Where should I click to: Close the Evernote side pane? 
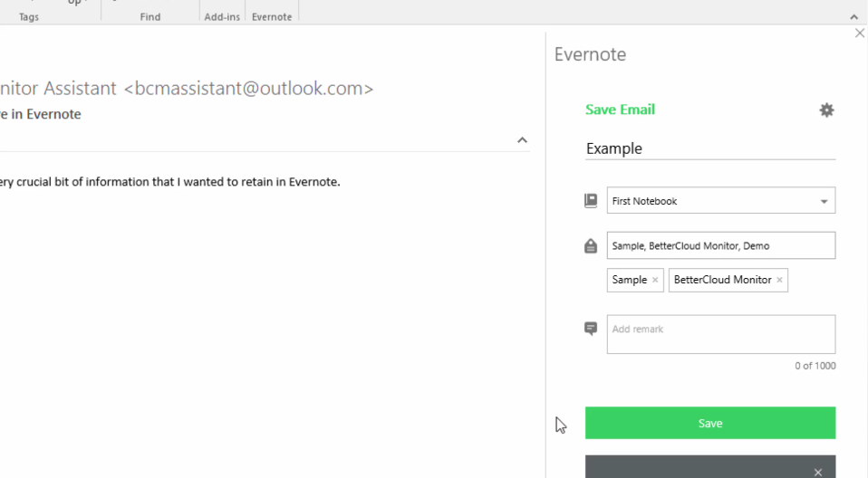point(860,33)
